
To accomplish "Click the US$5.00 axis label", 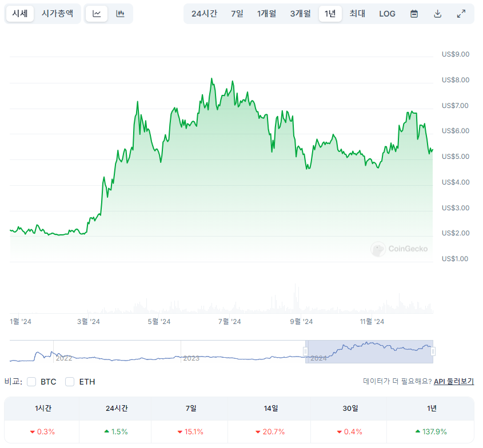I will coord(456,157).
